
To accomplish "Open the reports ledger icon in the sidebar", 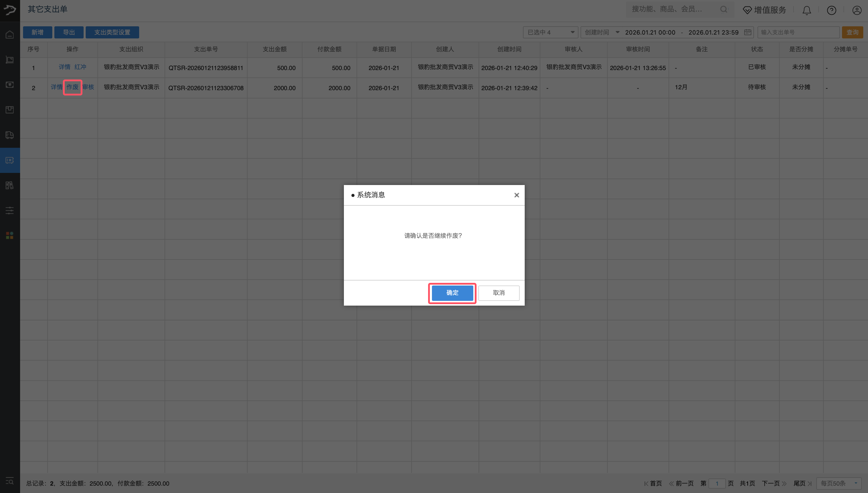I will (9, 185).
